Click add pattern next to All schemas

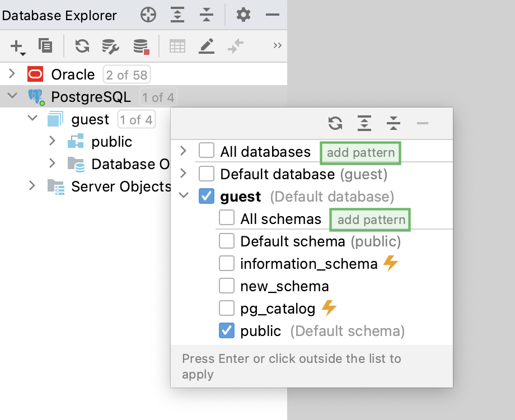point(369,220)
